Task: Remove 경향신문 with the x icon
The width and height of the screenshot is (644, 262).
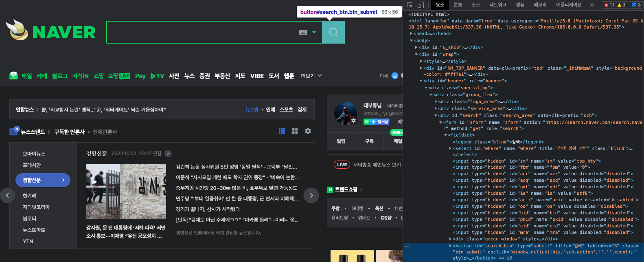Action: [168, 154]
